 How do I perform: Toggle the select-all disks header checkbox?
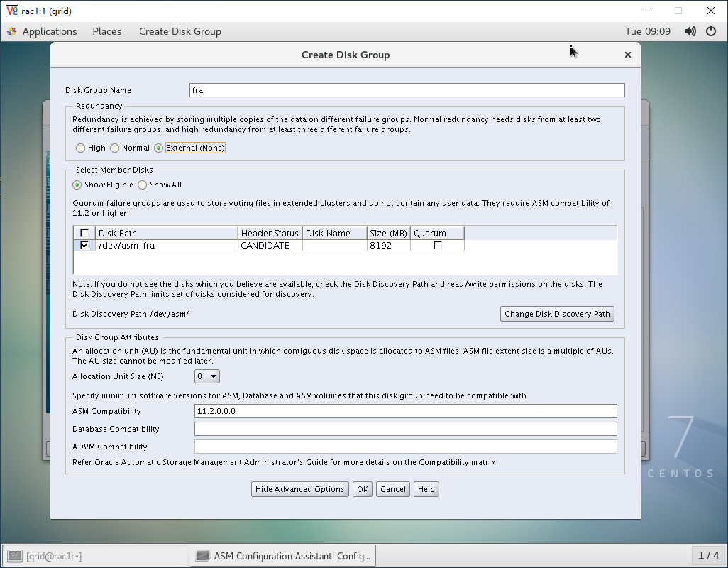tap(84, 233)
